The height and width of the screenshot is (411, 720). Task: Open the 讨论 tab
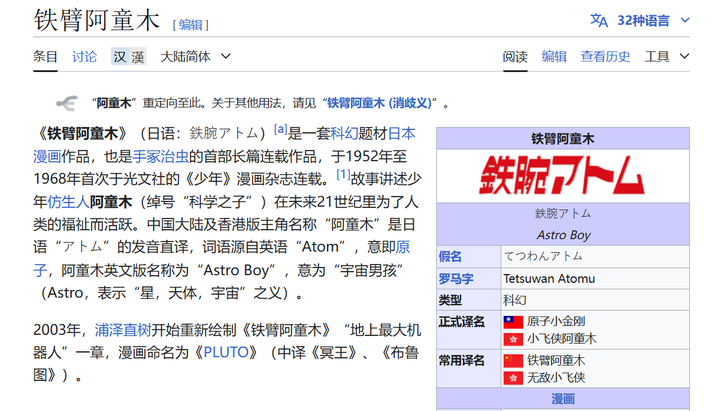point(84,56)
